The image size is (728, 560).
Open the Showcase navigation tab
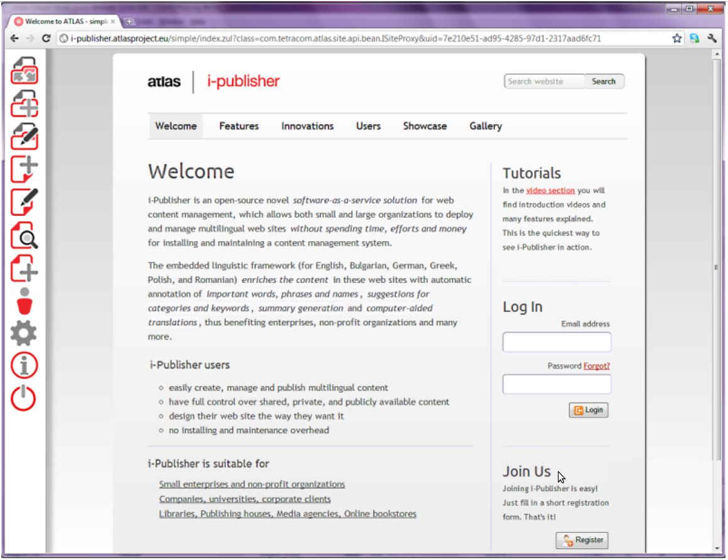click(x=425, y=126)
